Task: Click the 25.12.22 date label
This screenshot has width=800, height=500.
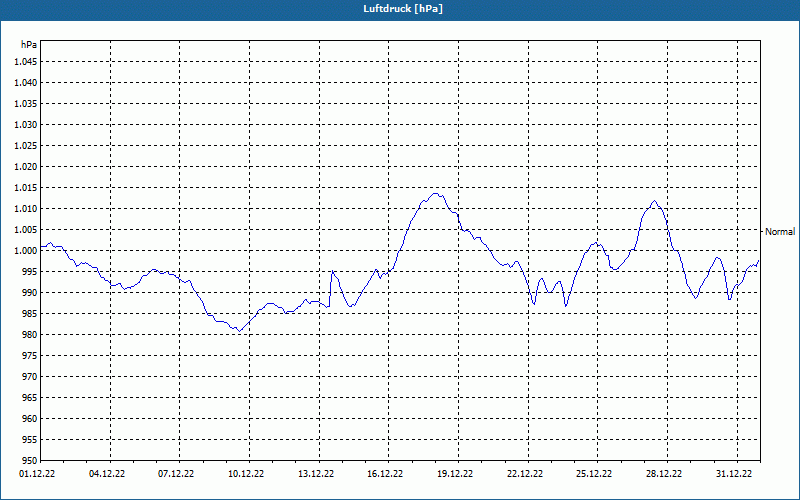Action: point(594,473)
